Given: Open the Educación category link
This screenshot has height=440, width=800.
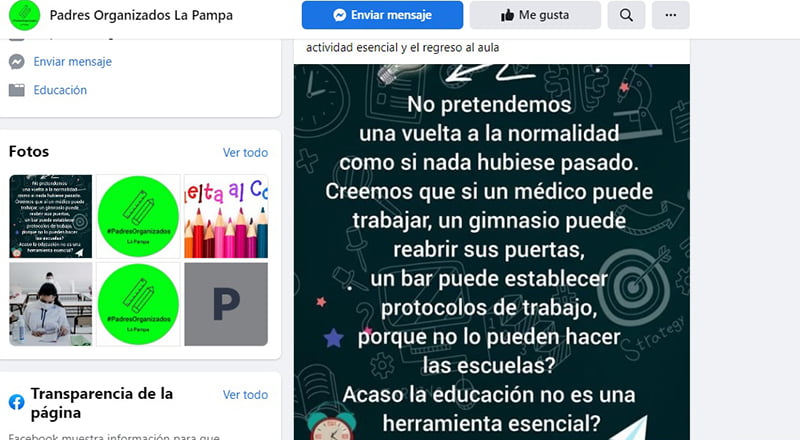Looking at the screenshot, I should pos(60,90).
